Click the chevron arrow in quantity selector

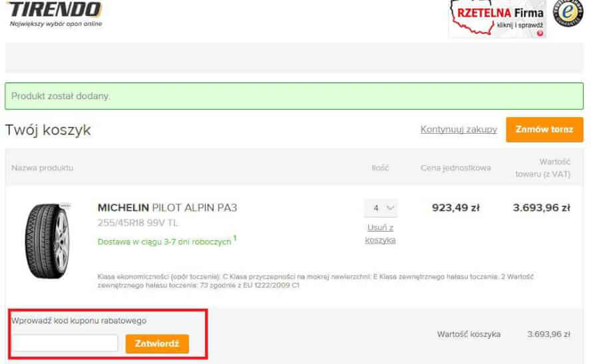pos(390,208)
